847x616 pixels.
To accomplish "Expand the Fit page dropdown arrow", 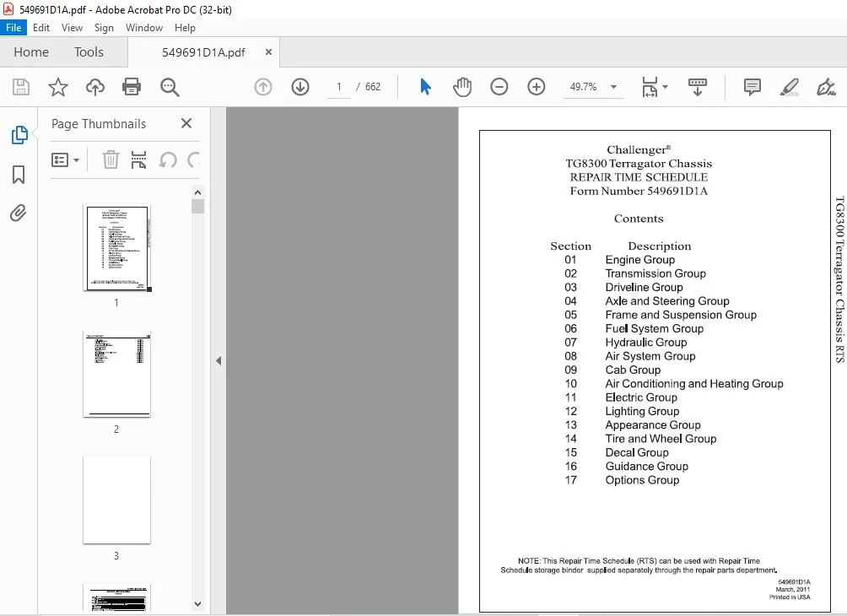I will pyautogui.click(x=665, y=87).
